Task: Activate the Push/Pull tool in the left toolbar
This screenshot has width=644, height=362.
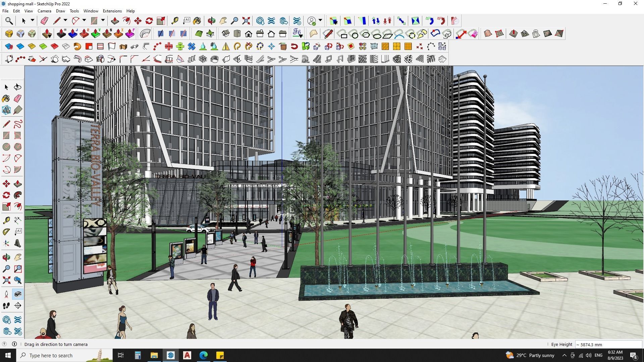Action: [18, 184]
